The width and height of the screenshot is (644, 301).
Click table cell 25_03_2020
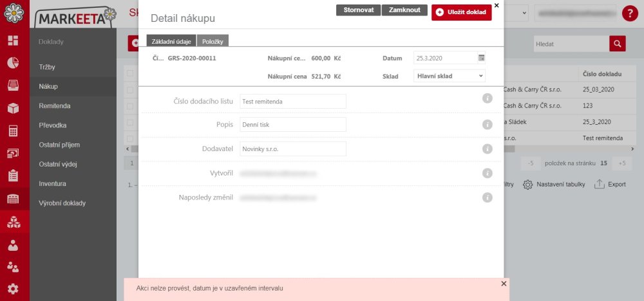[598, 89]
